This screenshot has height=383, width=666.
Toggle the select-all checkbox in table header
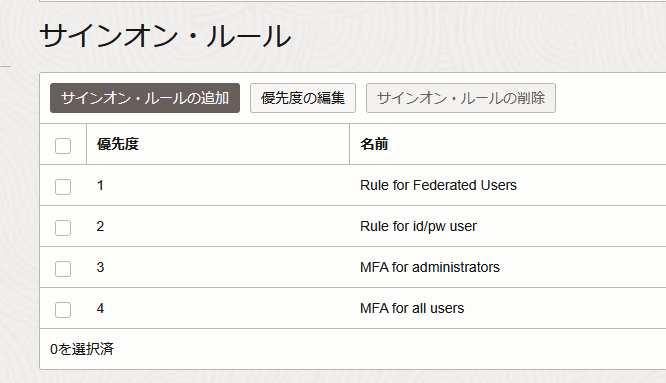[x=63, y=146]
